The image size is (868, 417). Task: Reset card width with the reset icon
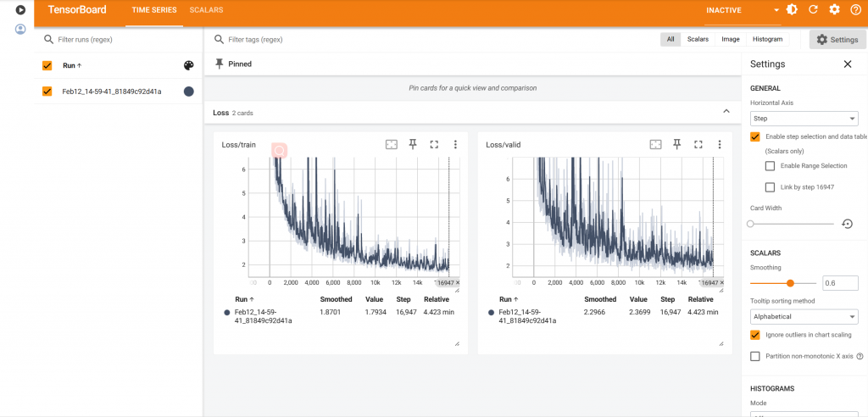coord(846,224)
